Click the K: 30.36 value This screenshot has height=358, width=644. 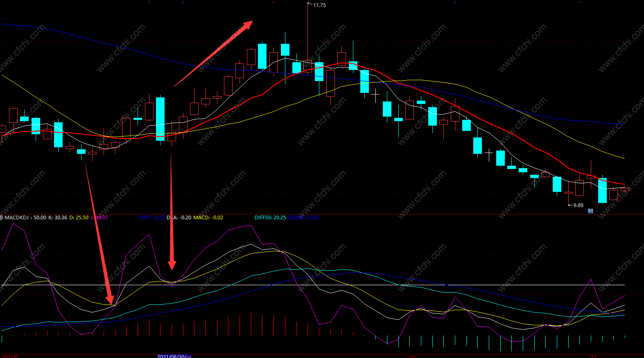pyautogui.click(x=58, y=218)
